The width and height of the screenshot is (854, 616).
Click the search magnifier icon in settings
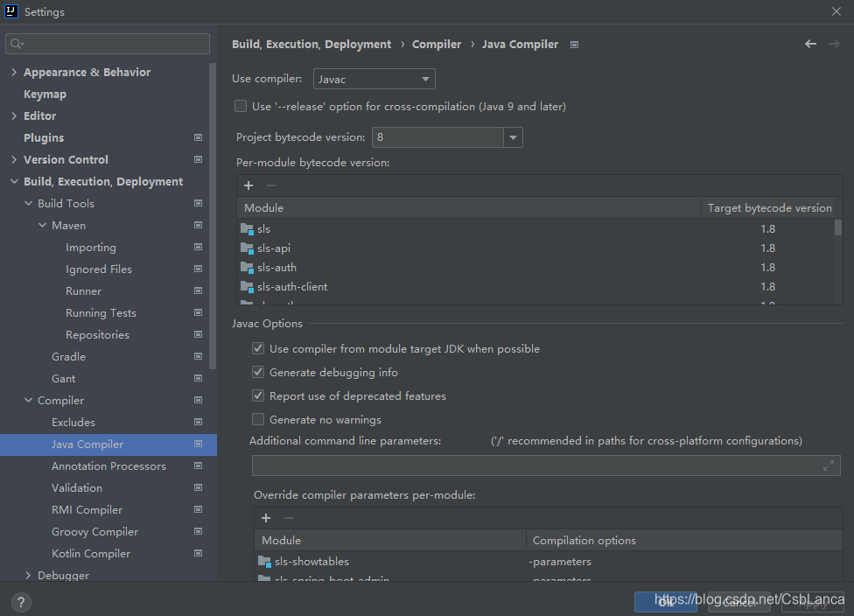(x=17, y=44)
